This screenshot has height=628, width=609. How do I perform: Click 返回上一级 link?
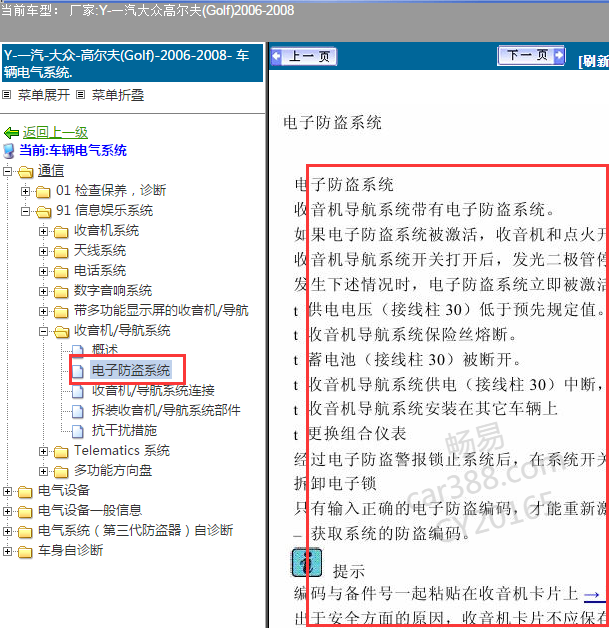point(55,132)
